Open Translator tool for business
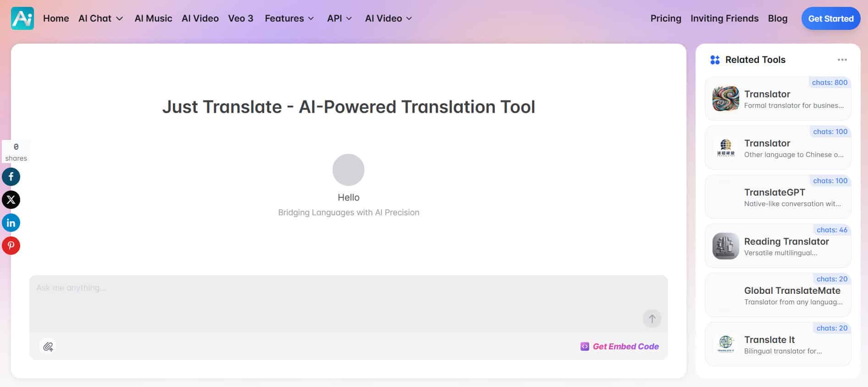Screen dimensions: 868x387 778,99
